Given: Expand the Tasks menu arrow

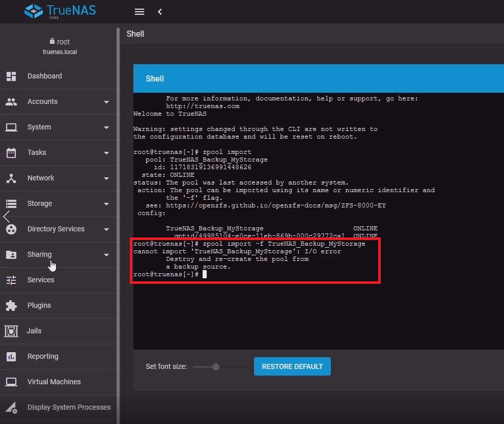Looking at the screenshot, I should [106, 153].
